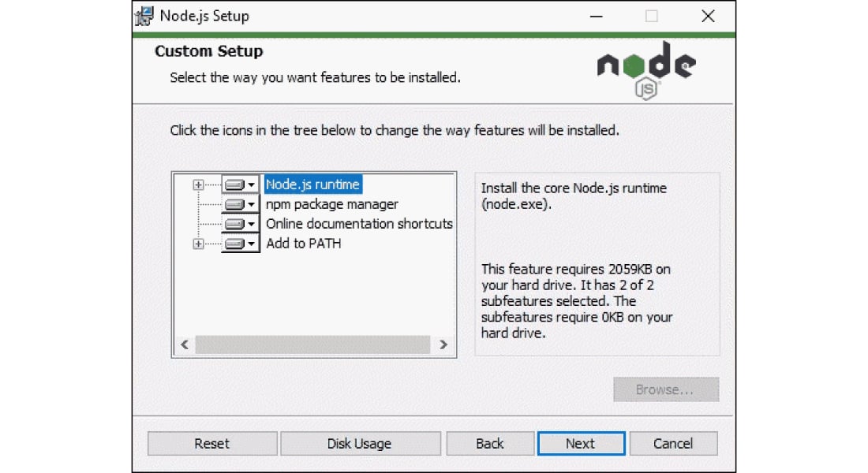868x473 pixels.
Task: Expand the Add to PATH tree node
Action: (198, 244)
